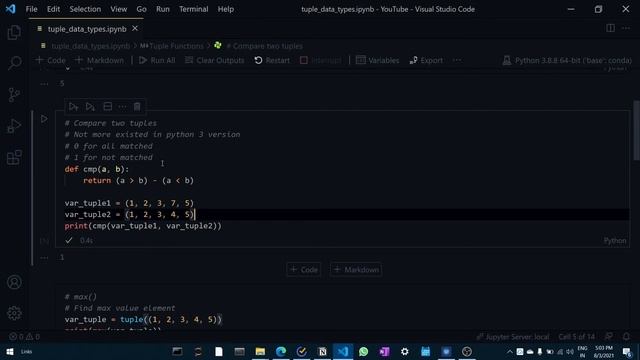
Task: Open the Extensions view
Action: 14,157
